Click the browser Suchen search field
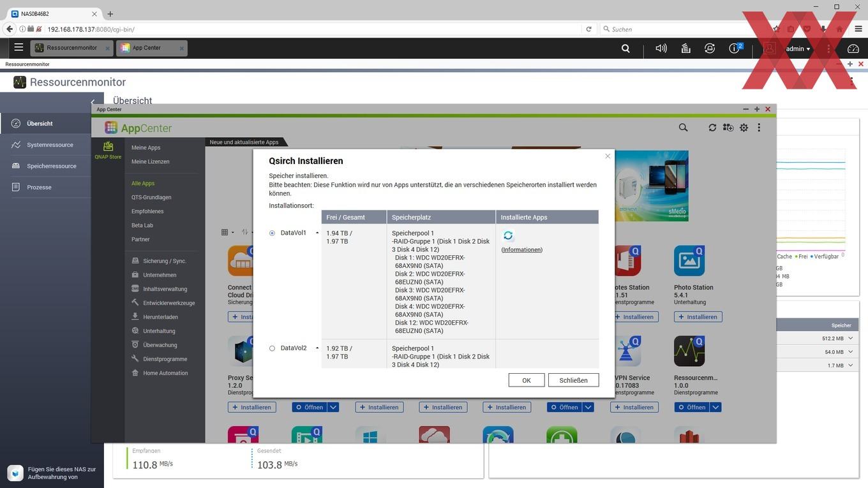This screenshot has height=488, width=868. pyautogui.click(x=683, y=29)
